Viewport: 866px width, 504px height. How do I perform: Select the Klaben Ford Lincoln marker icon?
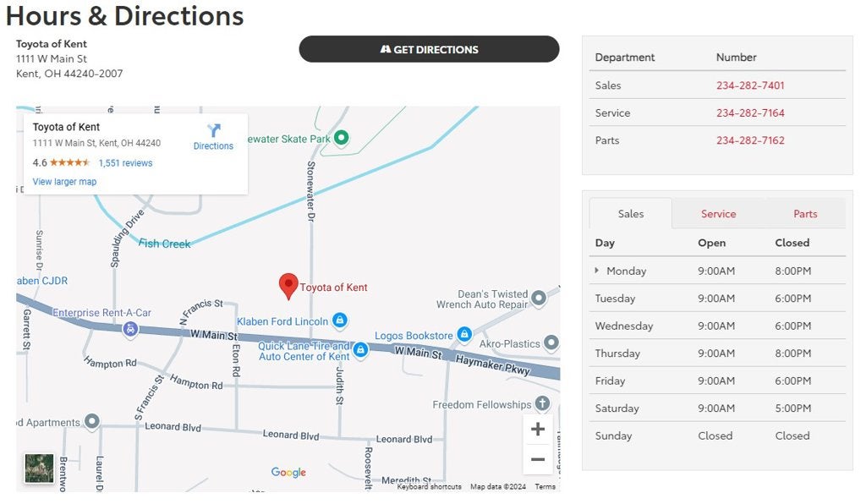340,320
